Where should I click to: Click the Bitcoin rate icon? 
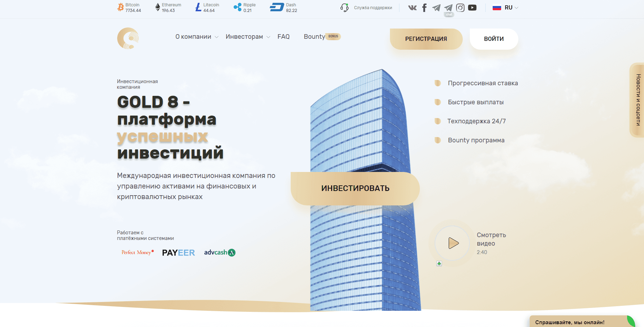pyautogui.click(x=120, y=7)
